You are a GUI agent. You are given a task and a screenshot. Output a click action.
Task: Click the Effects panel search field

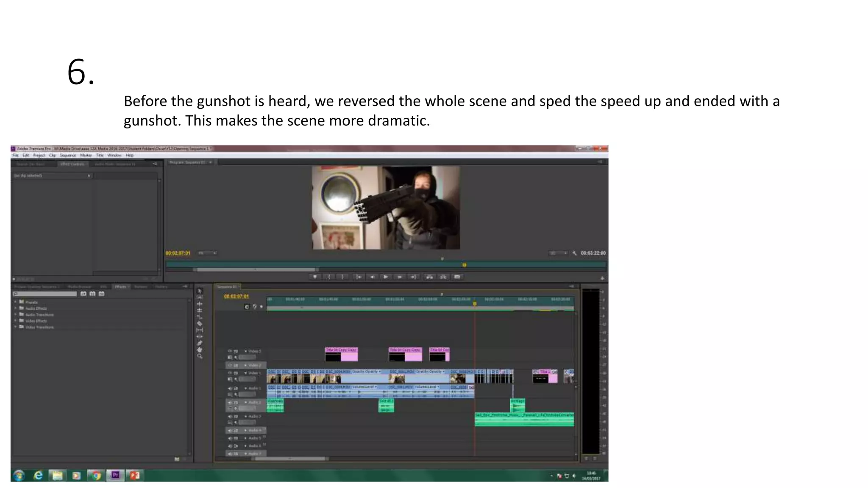pos(45,294)
